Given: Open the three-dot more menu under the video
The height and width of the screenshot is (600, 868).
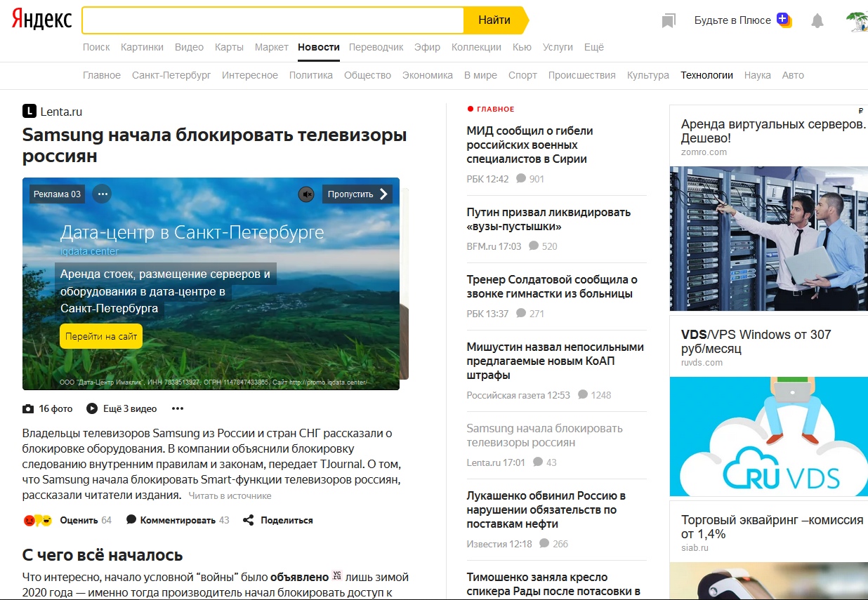Looking at the screenshot, I should (178, 408).
